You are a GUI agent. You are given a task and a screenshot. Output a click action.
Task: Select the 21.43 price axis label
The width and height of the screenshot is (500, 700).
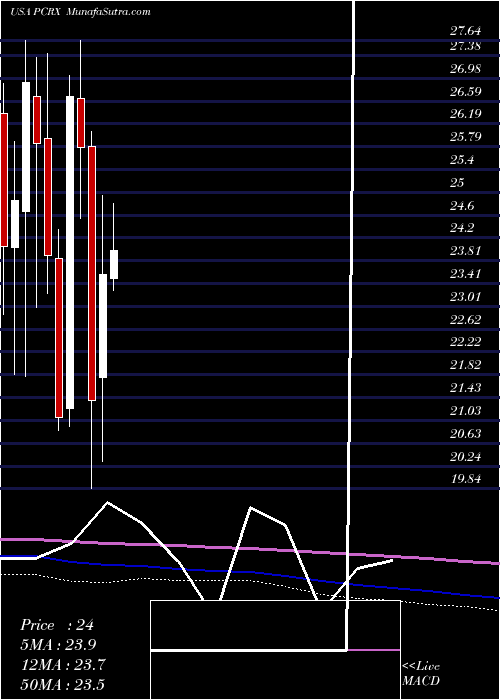465,388
